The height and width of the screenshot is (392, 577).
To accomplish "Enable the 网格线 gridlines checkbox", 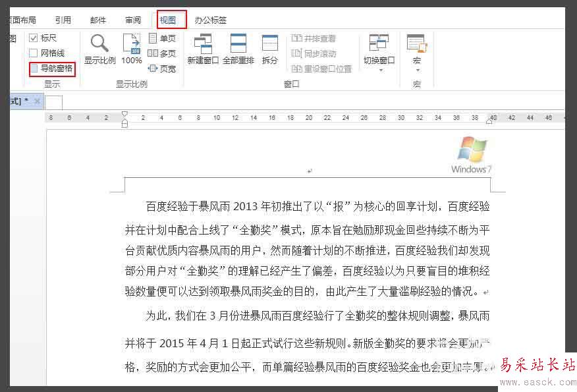I will tap(34, 53).
